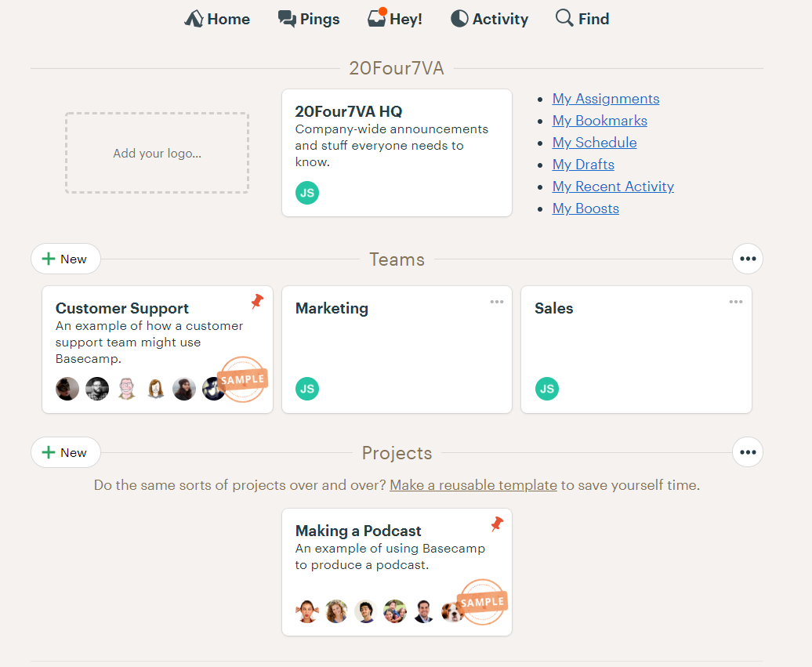This screenshot has height=667, width=812.
Task: Open Make a reusable template link
Action: (x=473, y=485)
